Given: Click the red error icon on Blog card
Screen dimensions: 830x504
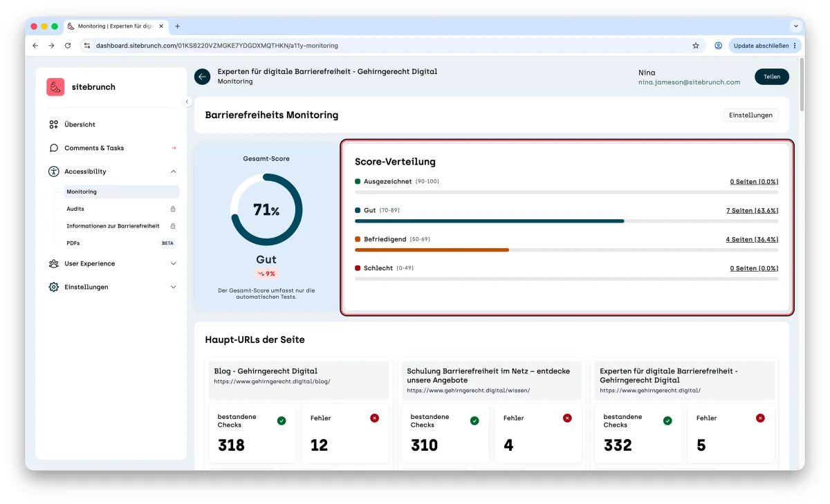Looking at the screenshot, I should coord(374,418).
